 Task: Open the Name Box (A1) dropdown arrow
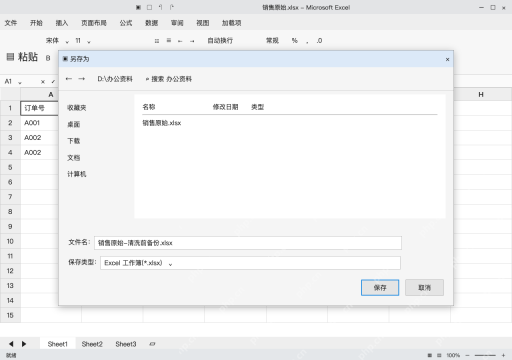click(20, 82)
